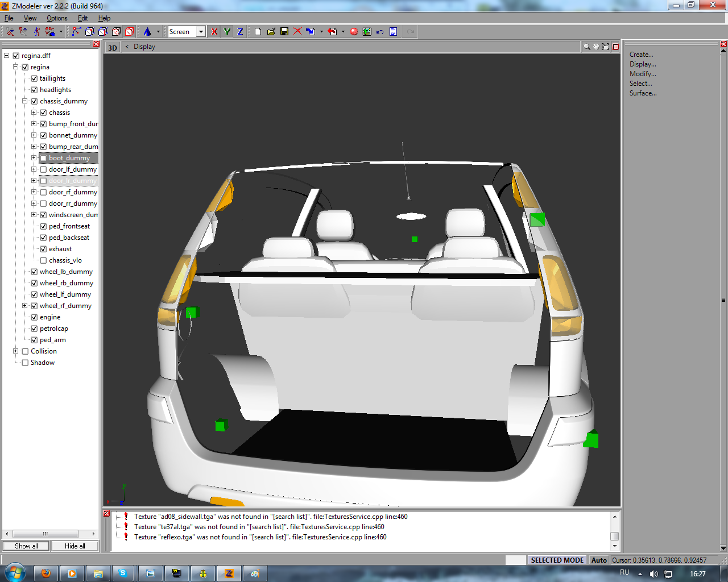Toggle the X axis constraint

214,32
